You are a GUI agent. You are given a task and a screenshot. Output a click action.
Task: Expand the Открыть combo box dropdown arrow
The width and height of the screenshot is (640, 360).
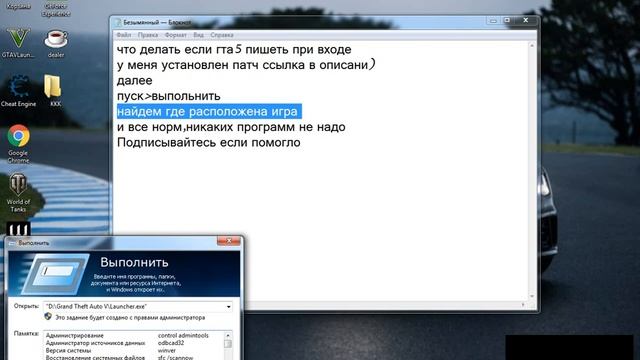point(229,307)
